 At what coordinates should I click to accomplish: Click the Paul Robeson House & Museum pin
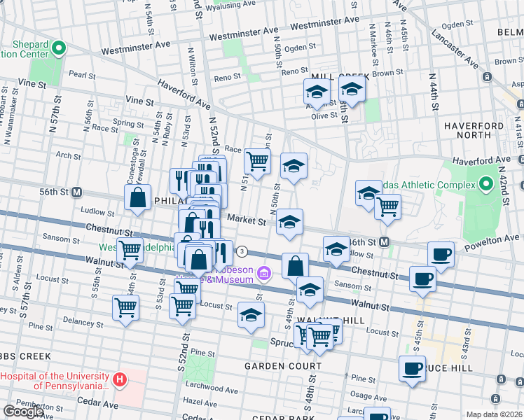[x=264, y=274]
